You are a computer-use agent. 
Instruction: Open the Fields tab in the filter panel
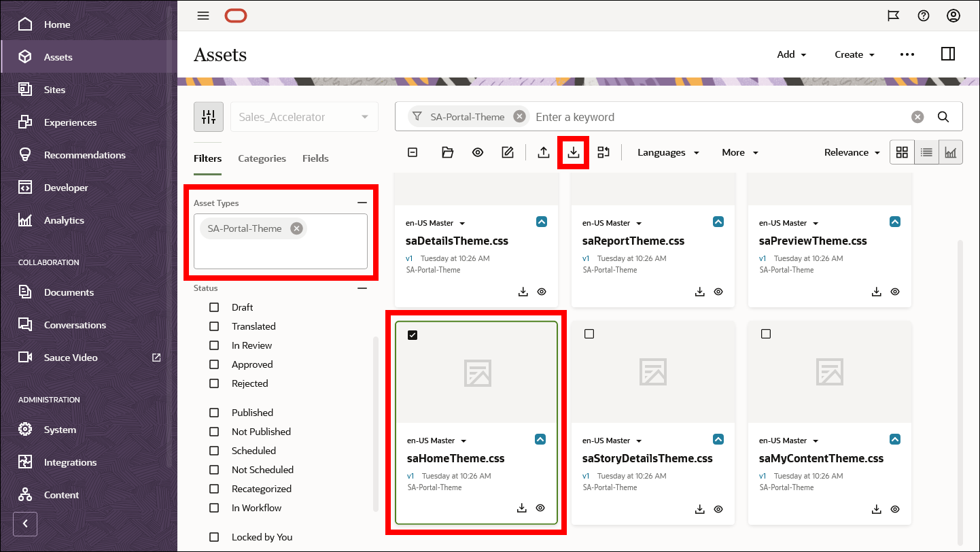(x=315, y=158)
